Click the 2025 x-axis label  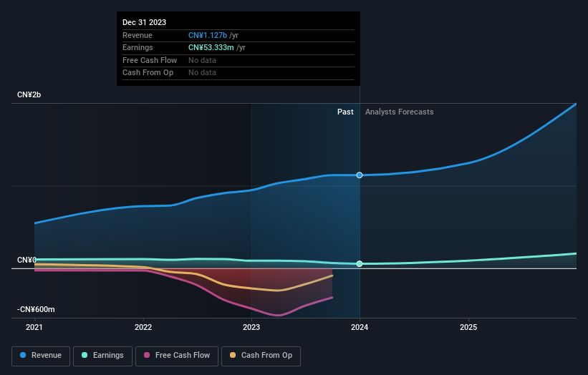pyautogui.click(x=468, y=328)
